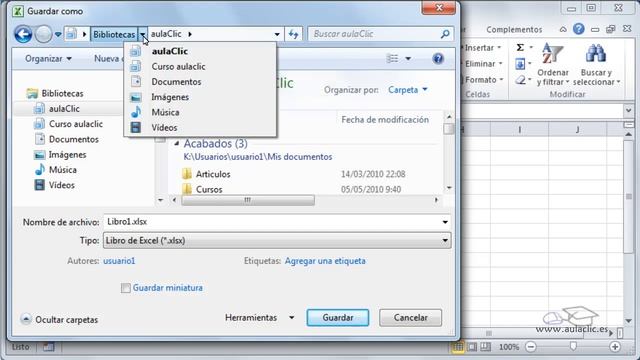Minimize the ribbon with the caret icon
Screen dimensions: 640x360
(563, 29)
